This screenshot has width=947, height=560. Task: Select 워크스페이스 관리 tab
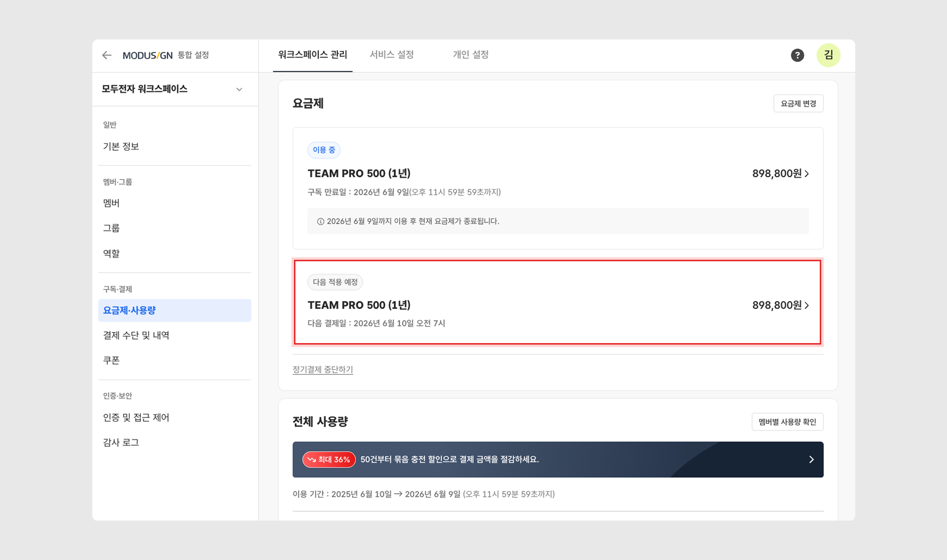[312, 55]
